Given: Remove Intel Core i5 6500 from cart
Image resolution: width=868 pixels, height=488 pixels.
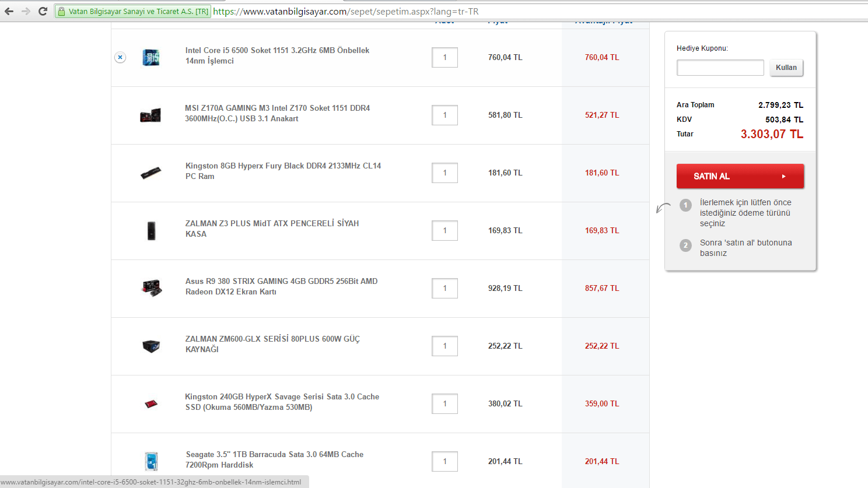Looking at the screenshot, I should pyautogui.click(x=120, y=57).
